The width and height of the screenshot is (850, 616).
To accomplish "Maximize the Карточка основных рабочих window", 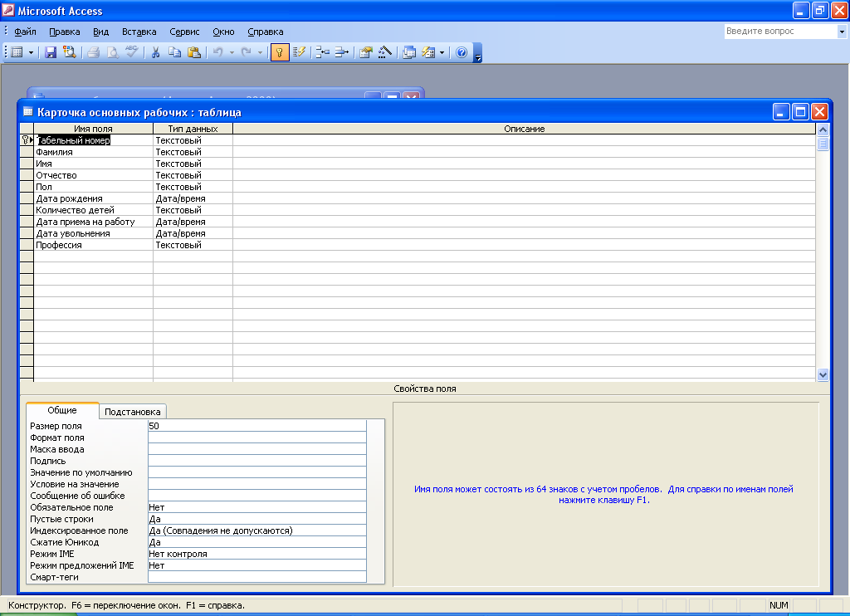I will tap(800, 112).
